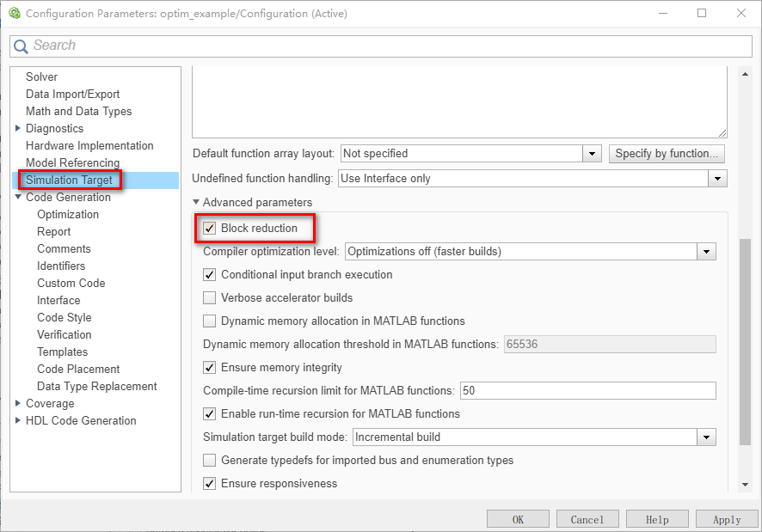This screenshot has height=532, width=762.
Task: Click the scrollbar down arrow
Action: (745, 485)
